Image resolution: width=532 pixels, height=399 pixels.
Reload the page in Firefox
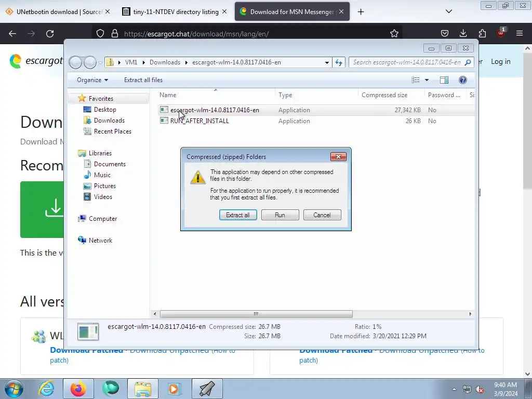point(50,34)
